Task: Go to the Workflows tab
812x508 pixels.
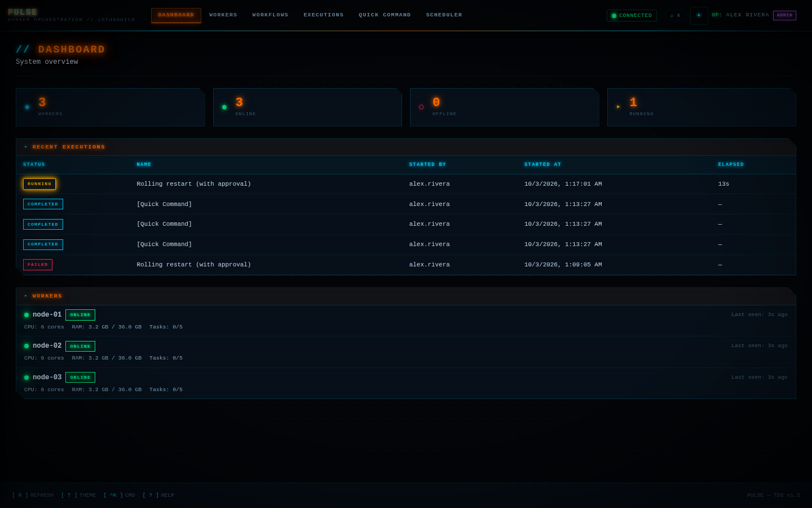Action: (270, 15)
